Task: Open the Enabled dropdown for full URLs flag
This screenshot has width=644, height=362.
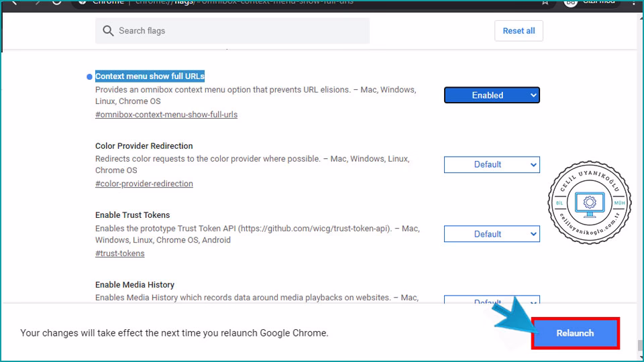Action: (492, 95)
